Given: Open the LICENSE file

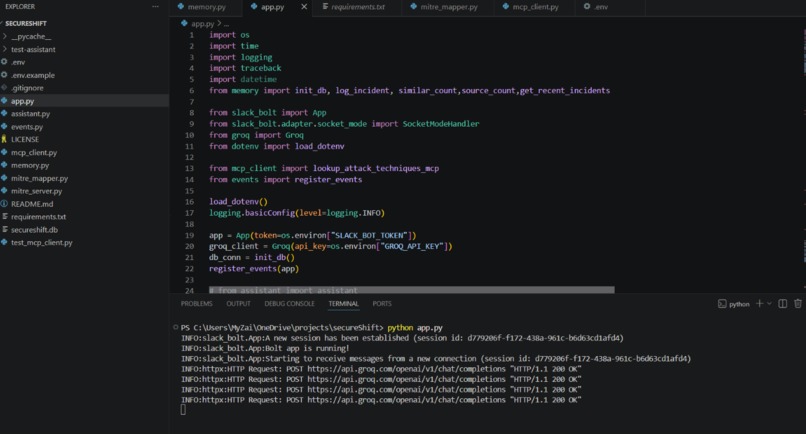Looking at the screenshot, I should coord(25,139).
